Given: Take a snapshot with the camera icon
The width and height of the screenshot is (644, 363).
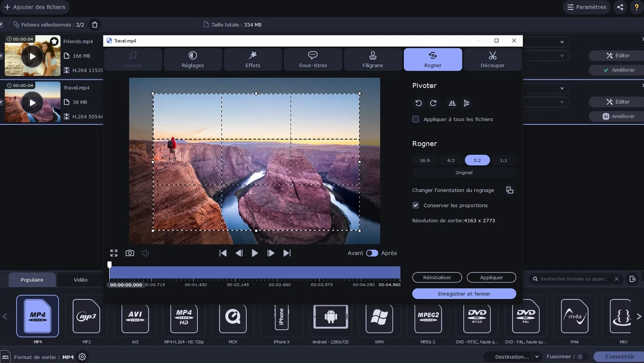Looking at the screenshot, I should [x=130, y=253].
